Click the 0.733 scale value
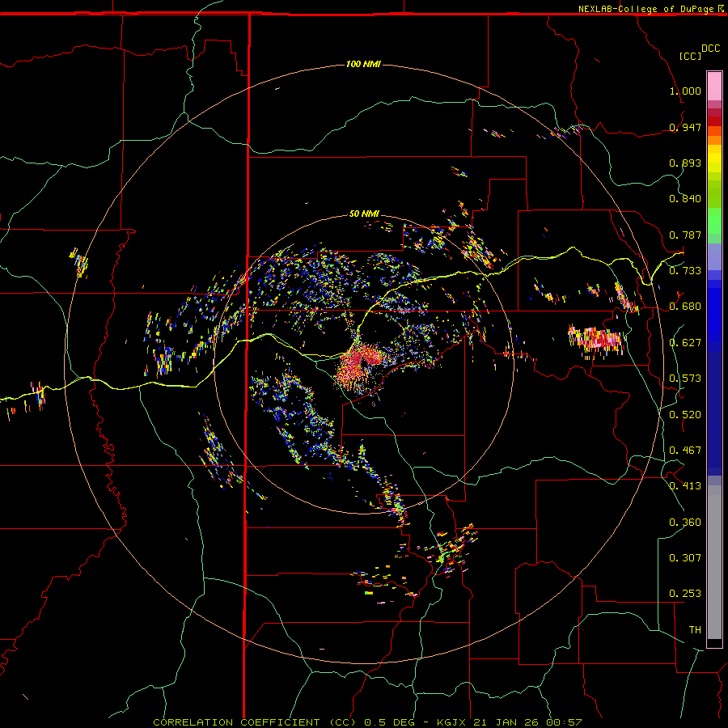 click(685, 271)
